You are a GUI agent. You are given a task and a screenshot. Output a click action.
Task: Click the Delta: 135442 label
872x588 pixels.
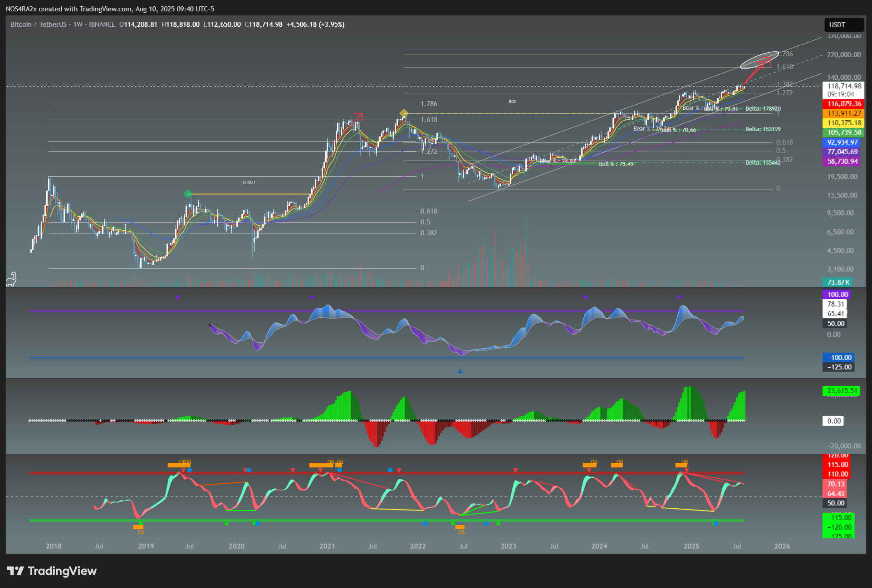(x=763, y=162)
